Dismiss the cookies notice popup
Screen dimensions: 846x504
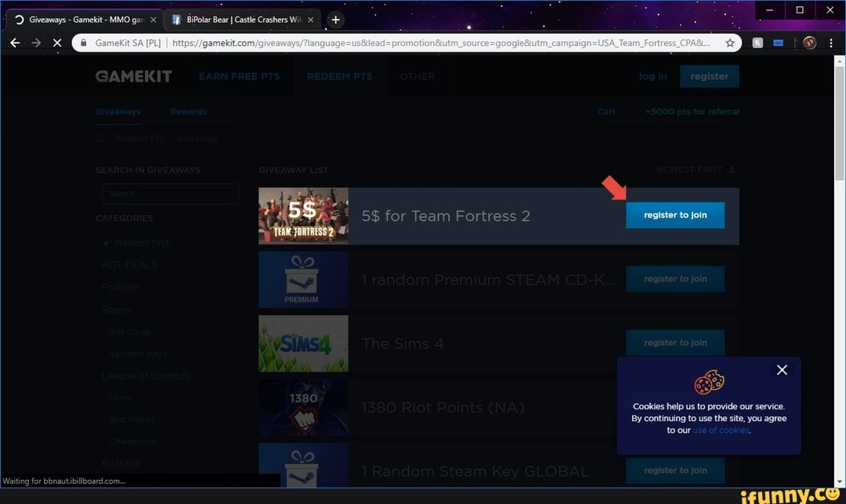(x=782, y=369)
